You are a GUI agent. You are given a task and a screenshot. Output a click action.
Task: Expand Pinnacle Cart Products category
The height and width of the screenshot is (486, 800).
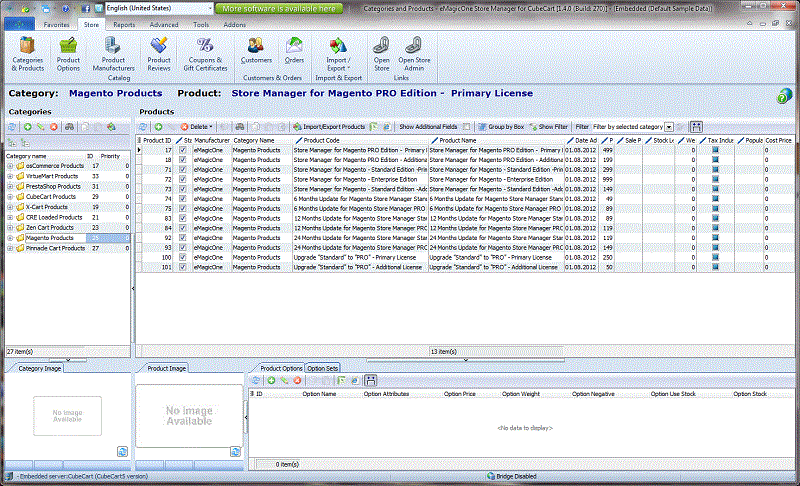(x=10, y=248)
